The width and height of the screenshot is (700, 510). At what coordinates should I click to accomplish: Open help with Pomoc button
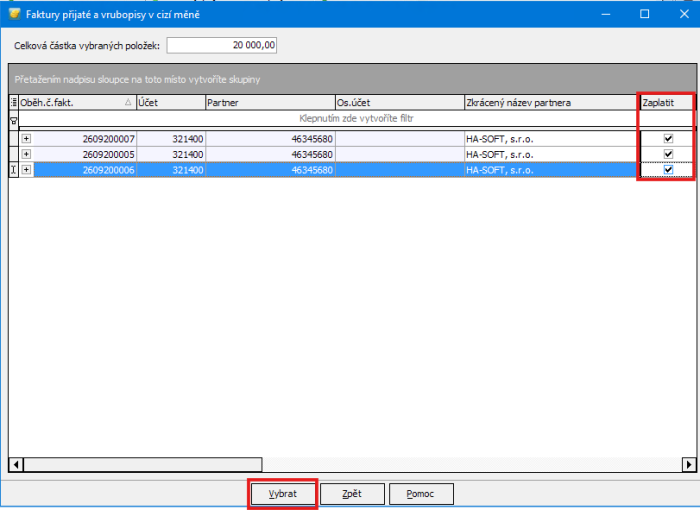point(421,494)
